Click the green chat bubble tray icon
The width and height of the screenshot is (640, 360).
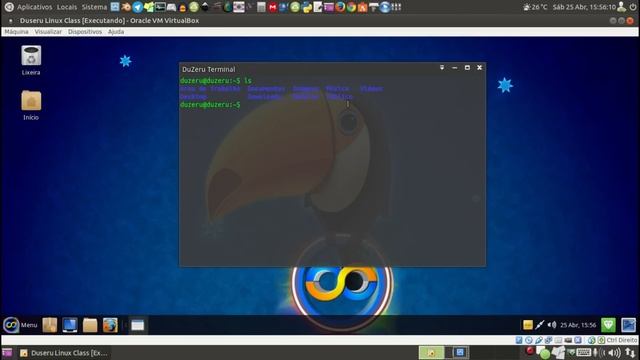point(544,353)
